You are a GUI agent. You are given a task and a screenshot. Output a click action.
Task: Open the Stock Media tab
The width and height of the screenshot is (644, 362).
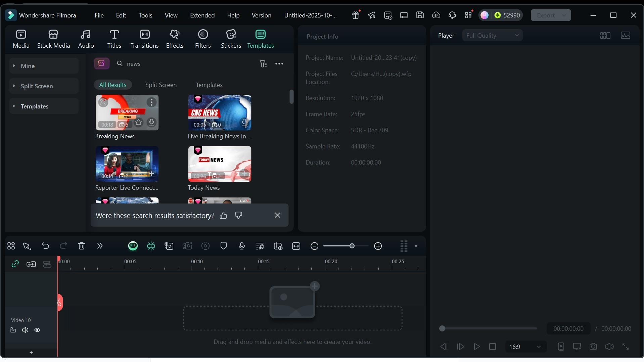(x=53, y=39)
